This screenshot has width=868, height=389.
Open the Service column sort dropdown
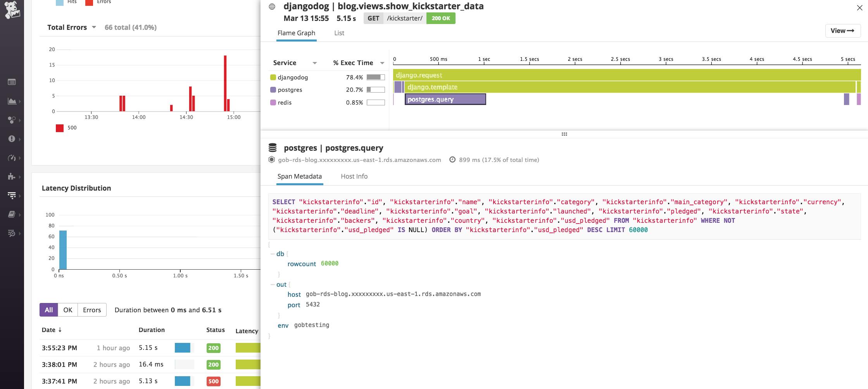pyautogui.click(x=314, y=63)
